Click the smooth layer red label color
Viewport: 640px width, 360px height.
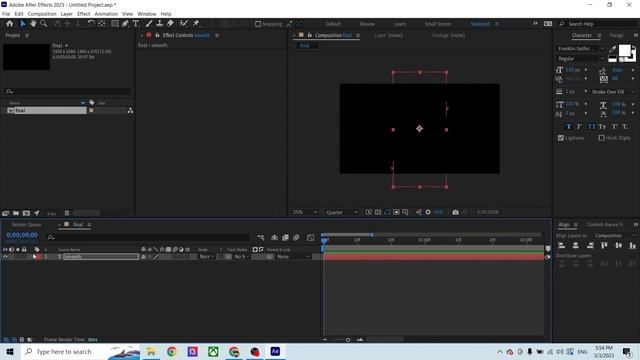tap(39, 257)
